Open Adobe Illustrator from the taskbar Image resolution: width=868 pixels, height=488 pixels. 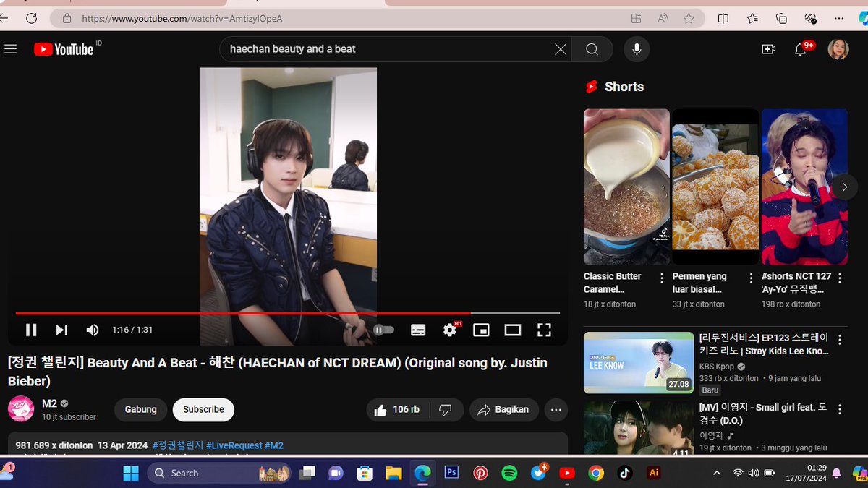(654, 473)
